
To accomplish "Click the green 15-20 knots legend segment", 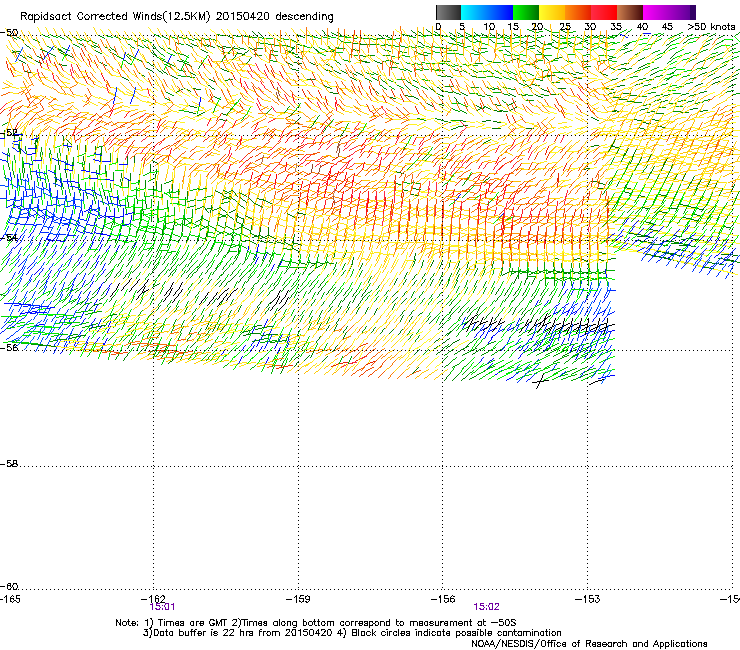I will click(526, 12).
